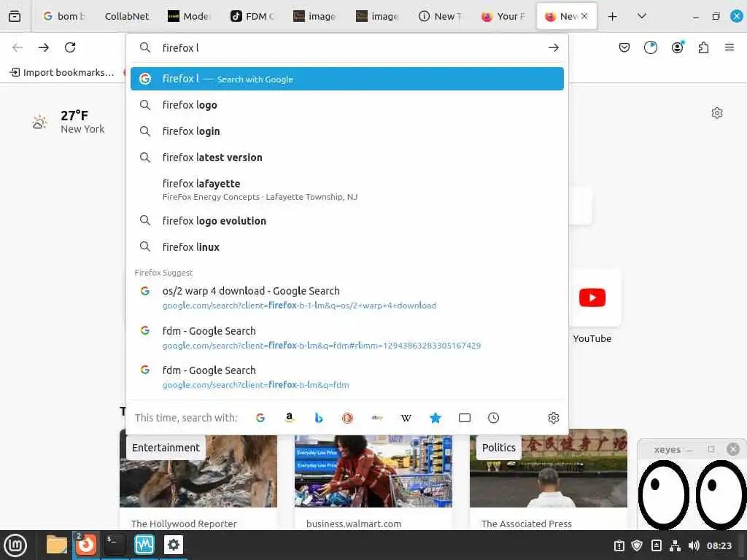Search this time with Amazon

point(289,418)
